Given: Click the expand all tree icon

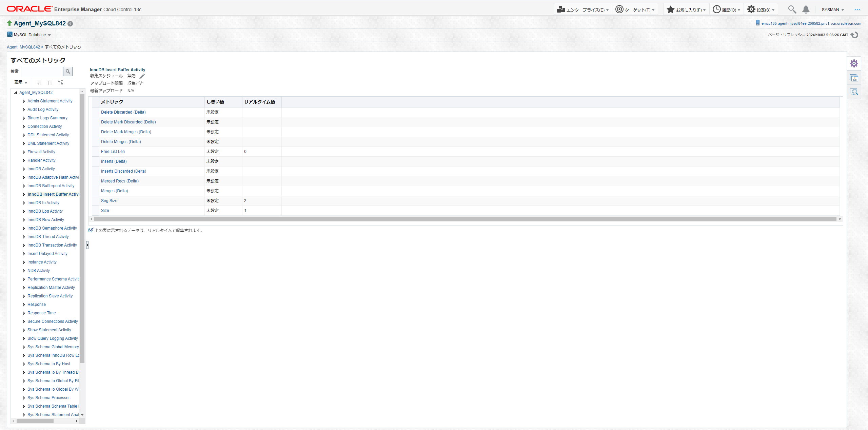Looking at the screenshot, I should (x=39, y=82).
